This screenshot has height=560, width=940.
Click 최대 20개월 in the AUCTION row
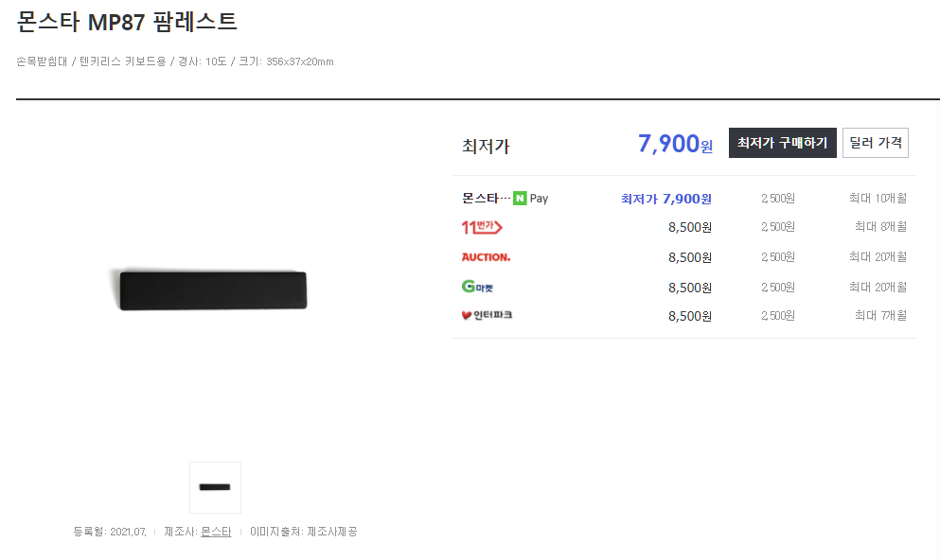878,256
